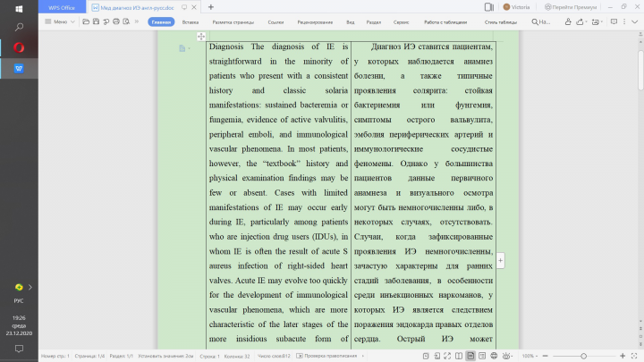The height and width of the screenshot is (362, 644).
Task: Toggle Проверка правописания spell check
Action: coord(327,356)
